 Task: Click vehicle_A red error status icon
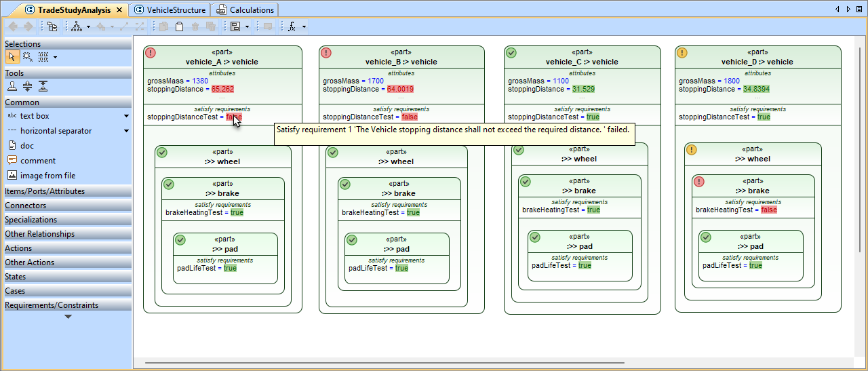pyautogui.click(x=151, y=53)
